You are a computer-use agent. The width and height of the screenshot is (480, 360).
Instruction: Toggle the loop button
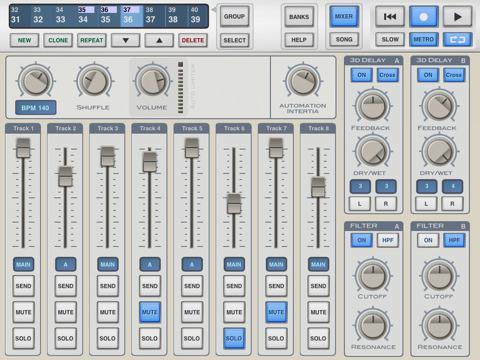click(x=457, y=40)
